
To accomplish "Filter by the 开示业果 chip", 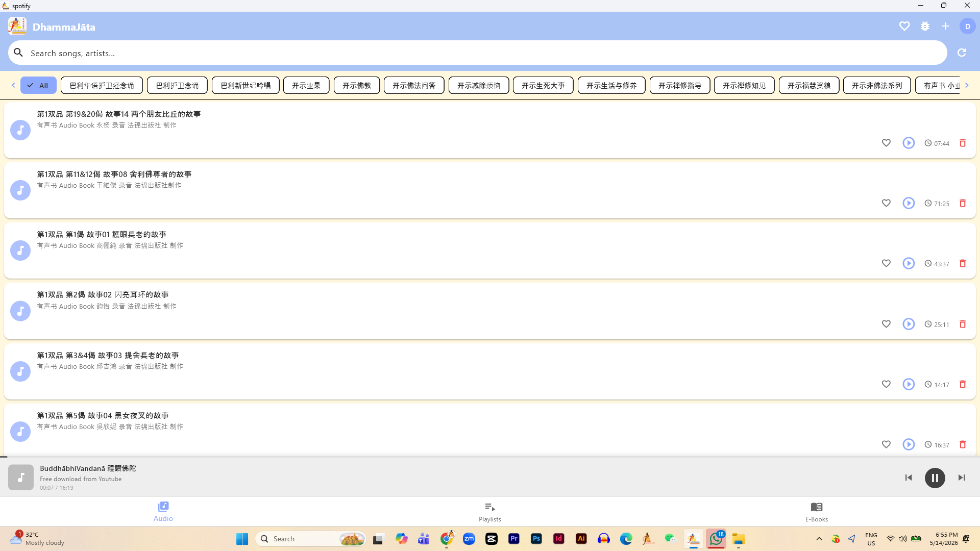I will (306, 85).
